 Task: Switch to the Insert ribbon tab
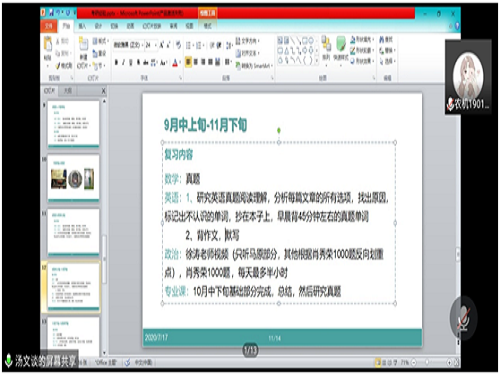point(82,26)
